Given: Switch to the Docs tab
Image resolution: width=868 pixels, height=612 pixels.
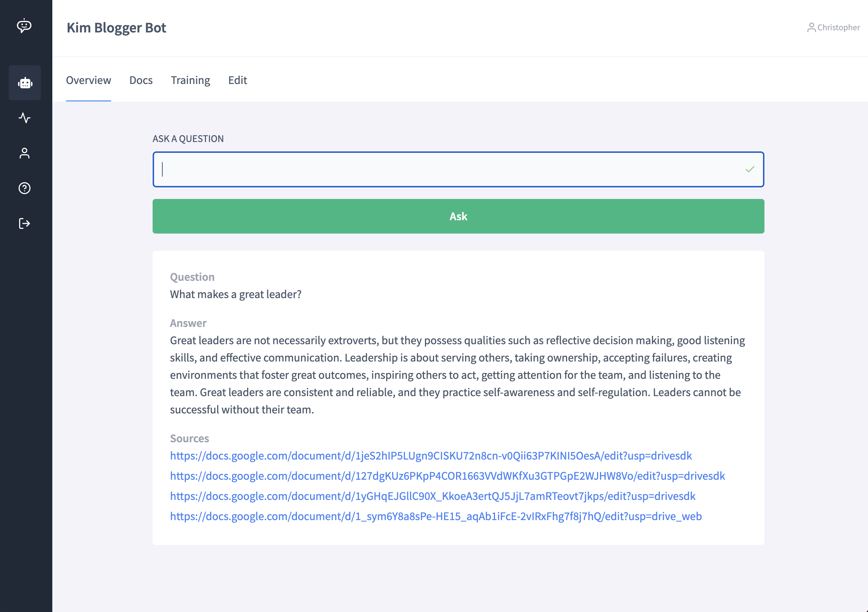Looking at the screenshot, I should tap(141, 80).
